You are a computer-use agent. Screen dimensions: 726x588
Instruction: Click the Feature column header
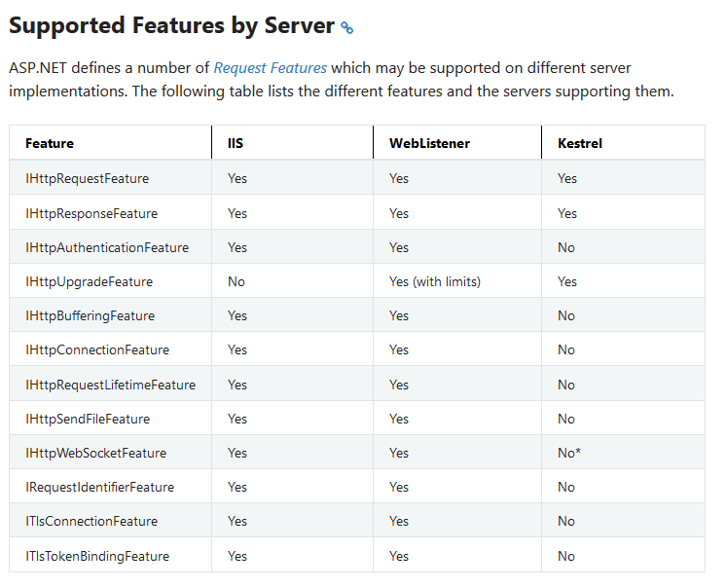[x=50, y=143]
